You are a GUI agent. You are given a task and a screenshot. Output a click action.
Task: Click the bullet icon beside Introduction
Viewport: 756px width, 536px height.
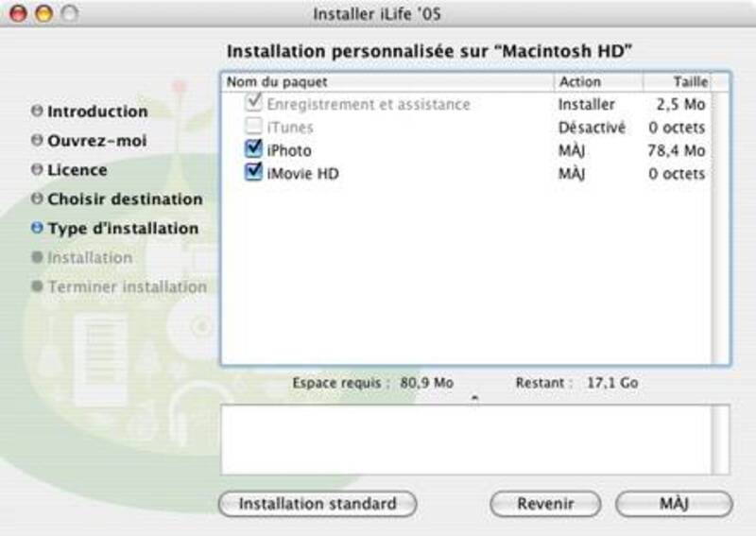(37, 111)
